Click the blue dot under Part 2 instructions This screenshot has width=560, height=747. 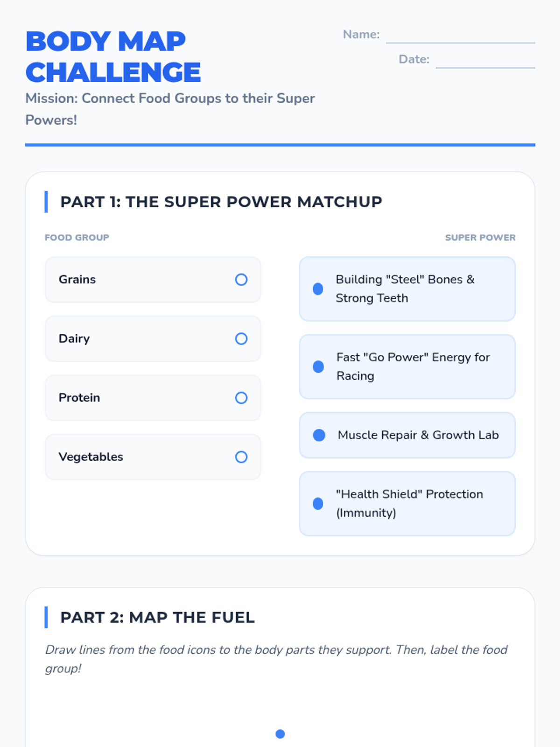[x=280, y=734]
